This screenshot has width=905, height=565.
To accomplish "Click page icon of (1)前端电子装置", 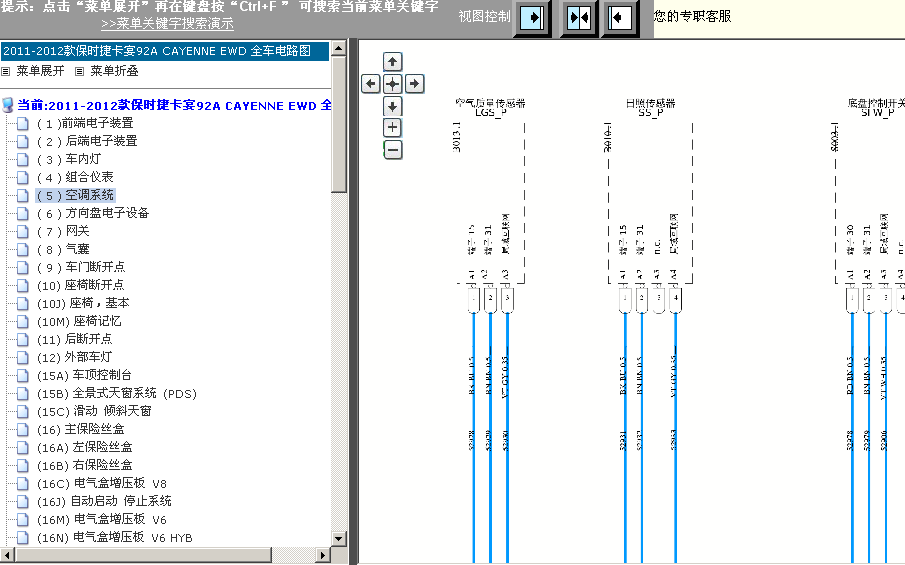I will (23, 124).
